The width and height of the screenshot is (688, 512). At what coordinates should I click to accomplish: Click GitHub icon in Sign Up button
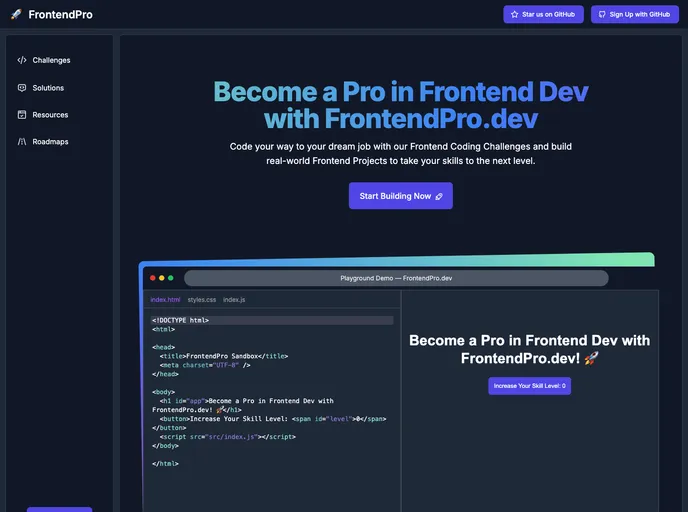pyautogui.click(x=602, y=14)
